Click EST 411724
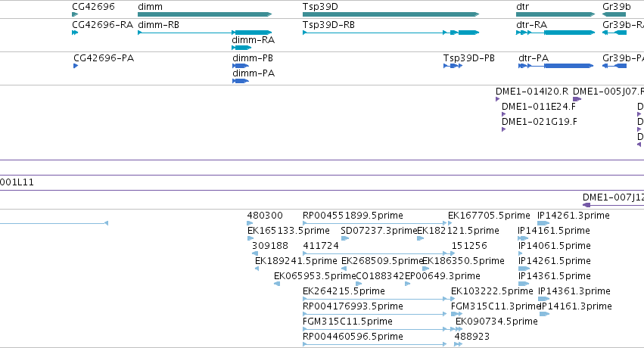 click(x=321, y=246)
